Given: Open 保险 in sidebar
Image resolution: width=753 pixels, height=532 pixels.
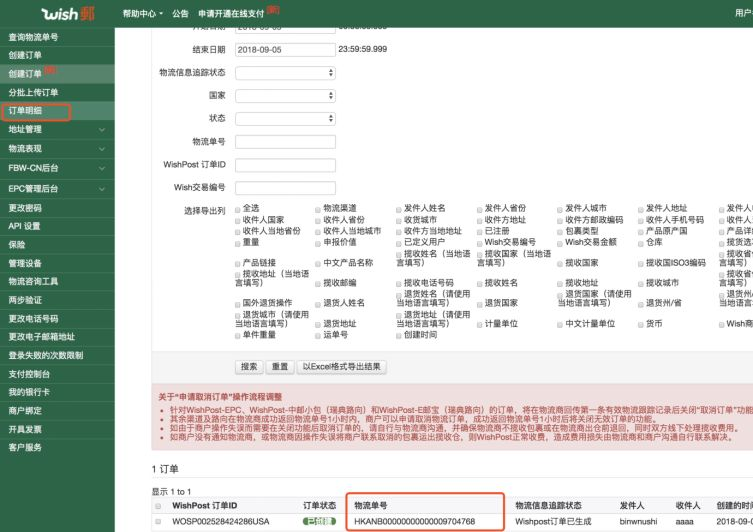Looking at the screenshot, I should pyautogui.click(x=57, y=244).
